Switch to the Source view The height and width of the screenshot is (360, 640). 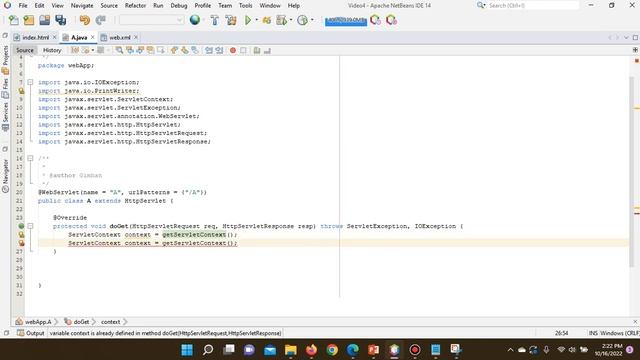24,50
